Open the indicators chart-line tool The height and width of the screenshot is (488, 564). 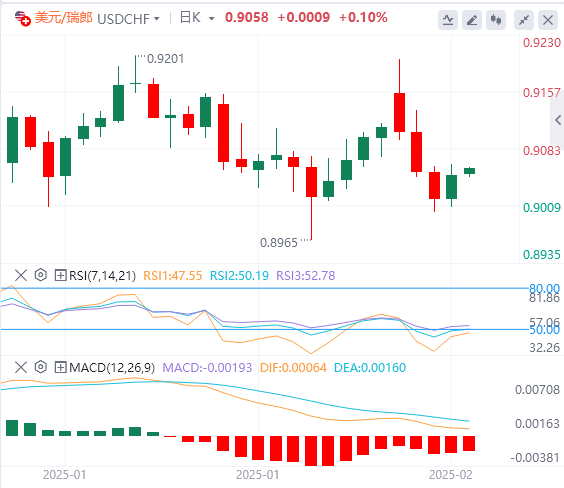coord(448,20)
